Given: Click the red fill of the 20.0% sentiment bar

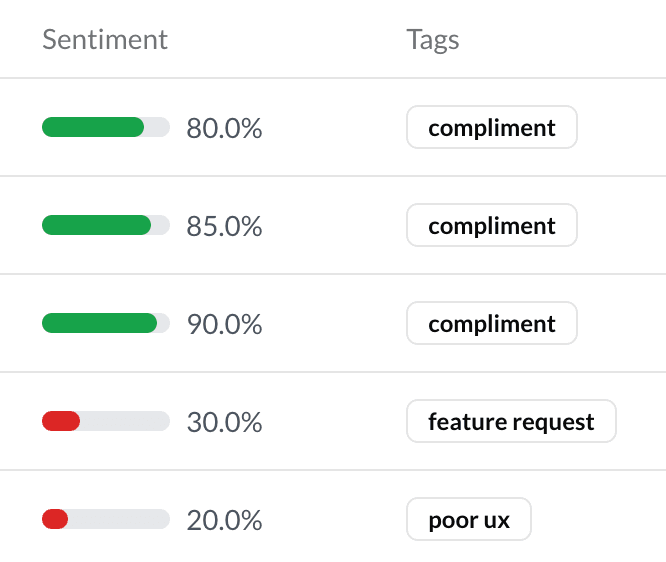Looking at the screenshot, I should 55,520.
